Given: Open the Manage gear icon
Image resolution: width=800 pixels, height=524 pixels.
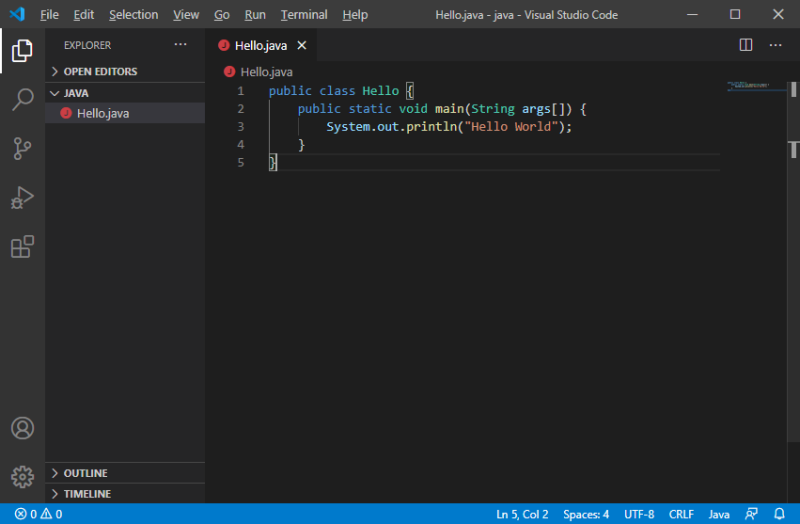Looking at the screenshot, I should [22, 477].
